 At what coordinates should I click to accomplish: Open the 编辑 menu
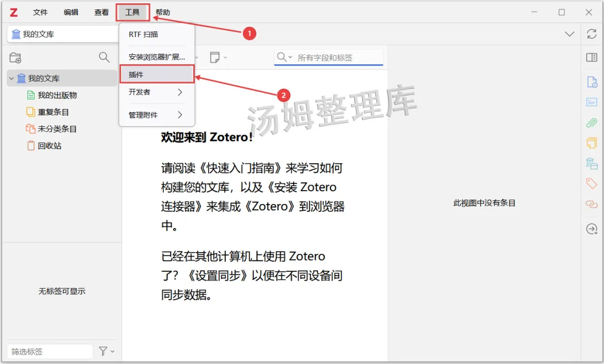point(71,12)
